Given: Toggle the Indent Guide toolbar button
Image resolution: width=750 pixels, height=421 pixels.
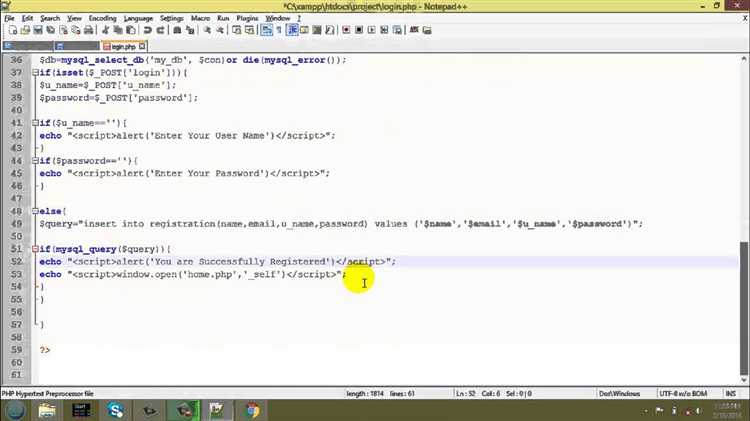Looking at the screenshot, I should coord(292,30).
